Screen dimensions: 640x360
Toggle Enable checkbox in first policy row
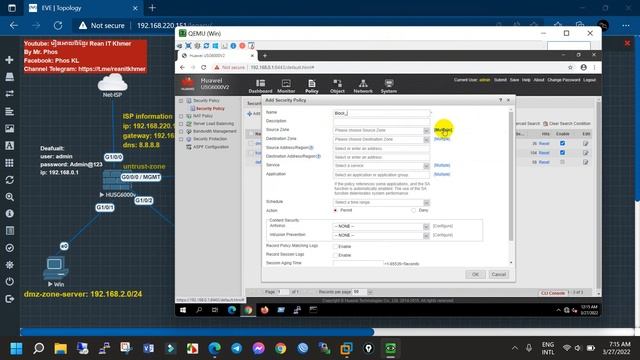pos(562,143)
